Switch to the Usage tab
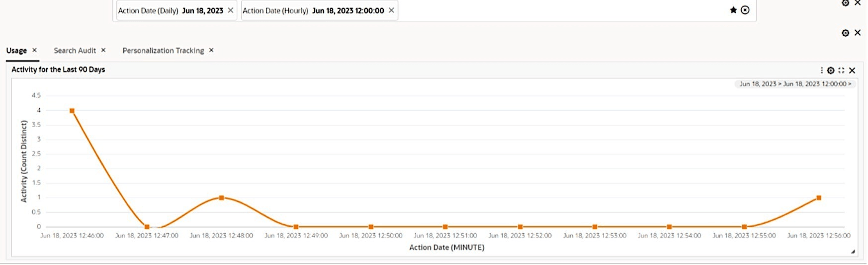The height and width of the screenshot is (265, 868). point(16,51)
